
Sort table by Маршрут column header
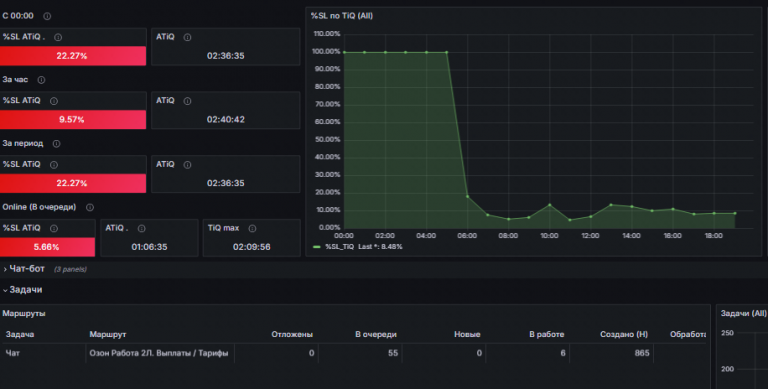[108, 334]
